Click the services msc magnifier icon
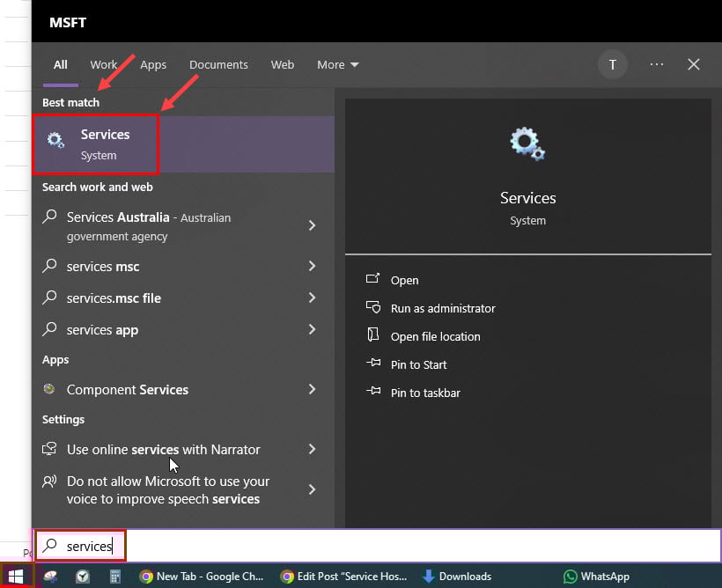This screenshot has height=588, width=722. (x=49, y=265)
